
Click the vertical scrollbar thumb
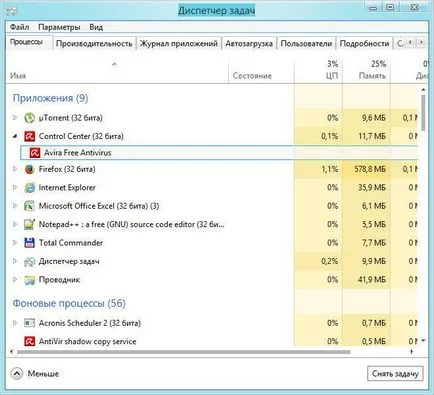coord(423,113)
